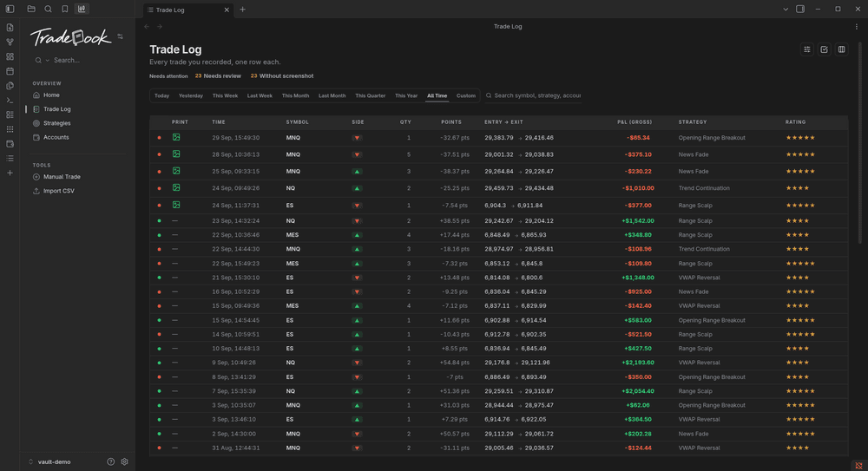The height and width of the screenshot is (471, 868).
Task: Open the bookmarks panel icon
Action: point(65,9)
